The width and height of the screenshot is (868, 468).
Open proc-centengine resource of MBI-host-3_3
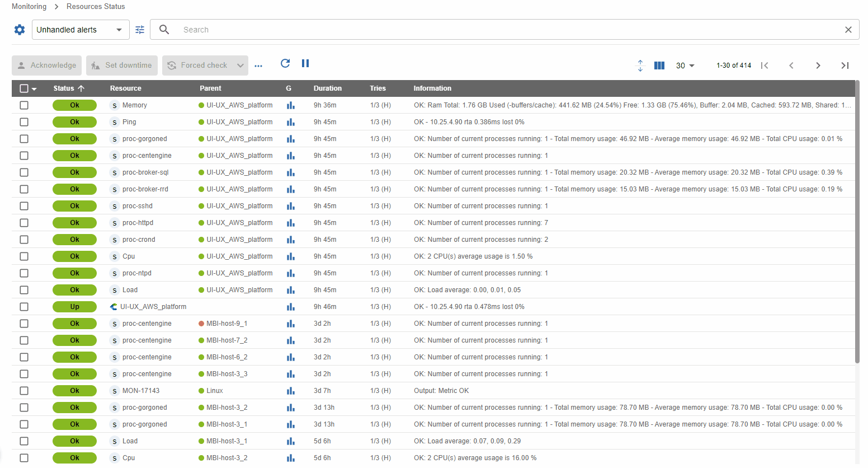tap(147, 374)
